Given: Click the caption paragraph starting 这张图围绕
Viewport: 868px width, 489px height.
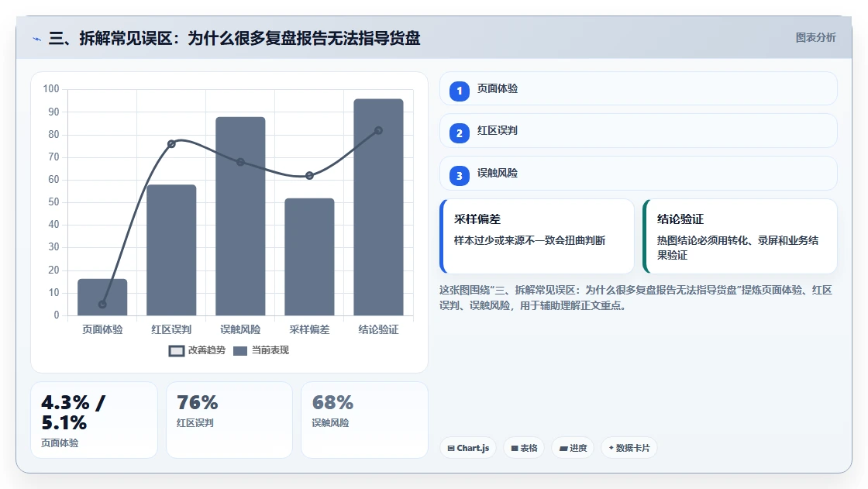Looking at the screenshot, I should [635, 298].
